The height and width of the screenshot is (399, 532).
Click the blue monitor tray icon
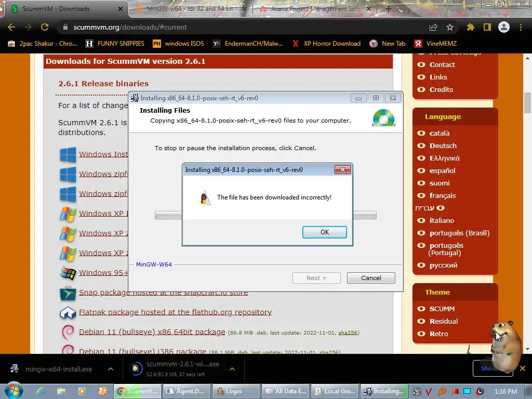click(468, 392)
